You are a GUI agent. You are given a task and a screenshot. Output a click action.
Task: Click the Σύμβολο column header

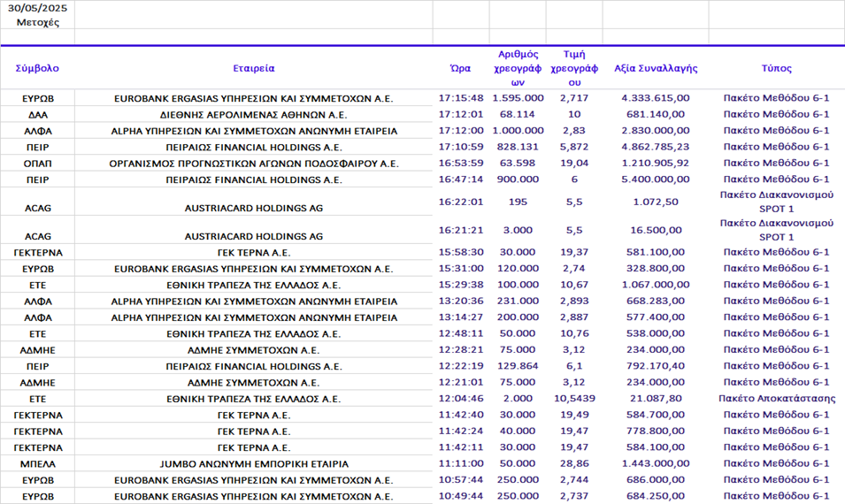(37, 68)
